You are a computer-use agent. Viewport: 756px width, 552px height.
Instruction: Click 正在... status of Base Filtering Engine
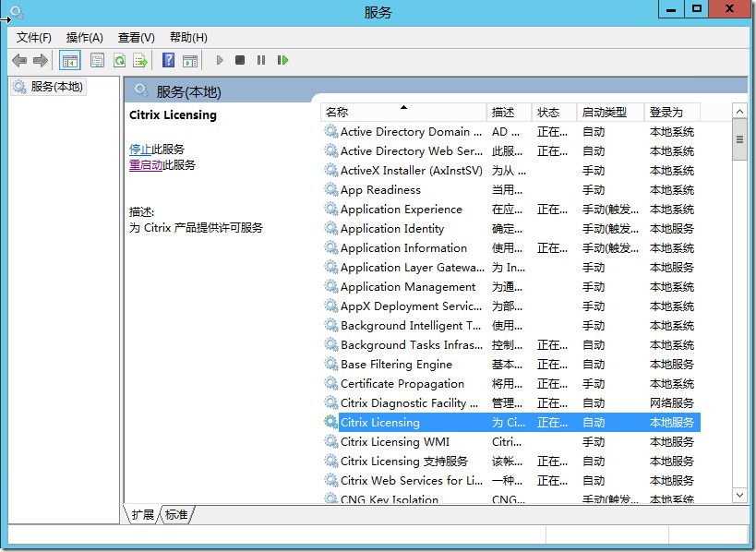(x=553, y=365)
